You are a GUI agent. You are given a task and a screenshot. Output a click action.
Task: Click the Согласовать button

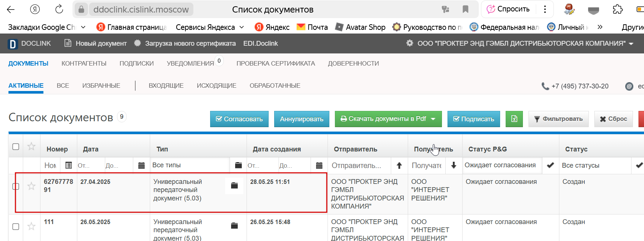(239, 119)
